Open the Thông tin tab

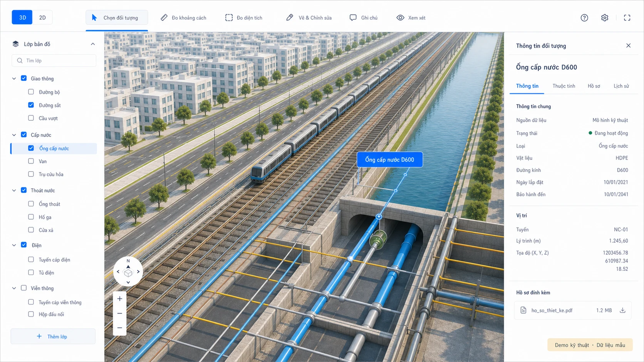(527, 86)
